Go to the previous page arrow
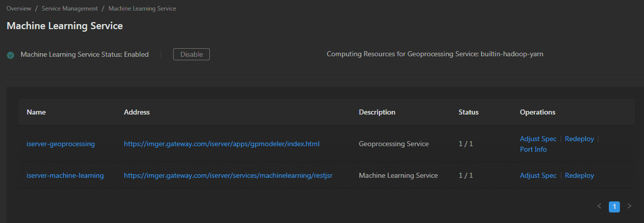 [x=599, y=206]
